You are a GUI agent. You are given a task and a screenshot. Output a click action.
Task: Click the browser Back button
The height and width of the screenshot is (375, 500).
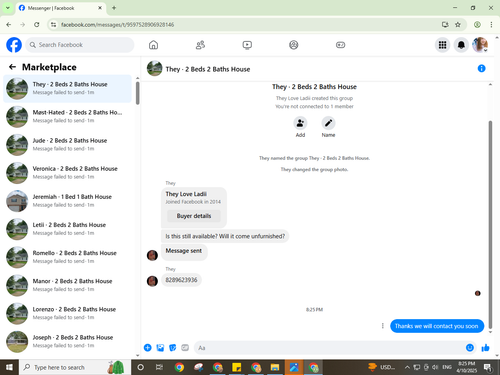9,24
